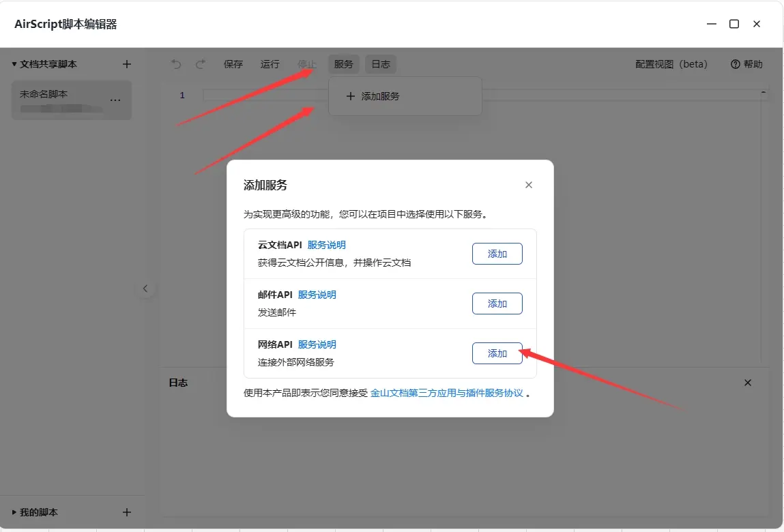Toggle the 日志 toolbar button
The width and height of the screenshot is (784, 532).
[x=381, y=64]
